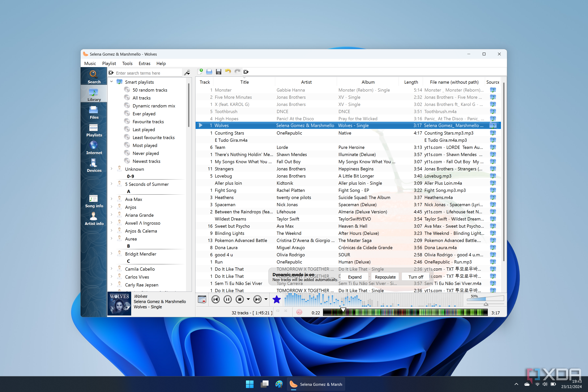Skip to the previous track
This screenshot has height=392, width=588.
tap(215, 299)
